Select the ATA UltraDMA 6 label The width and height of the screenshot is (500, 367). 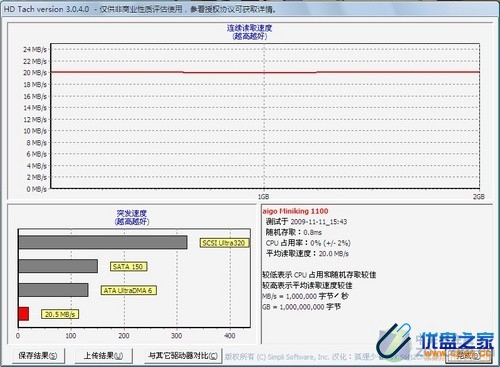[x=128, y=290]
